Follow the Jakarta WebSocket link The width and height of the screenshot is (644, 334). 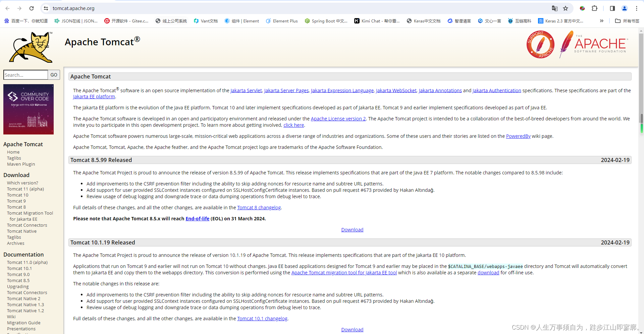[x=396, y=91]
